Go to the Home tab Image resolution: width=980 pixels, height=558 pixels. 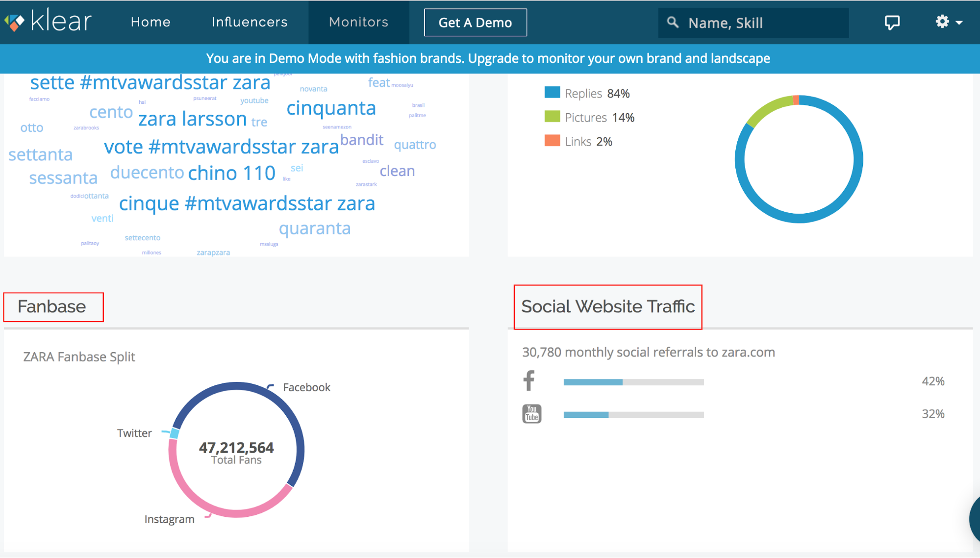pos(151,22)
